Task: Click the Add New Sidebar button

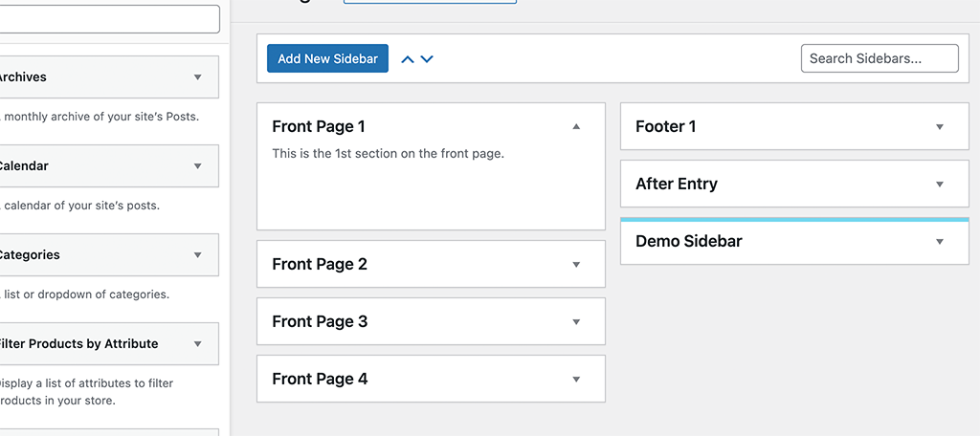Action: click(x=327, y=58)
